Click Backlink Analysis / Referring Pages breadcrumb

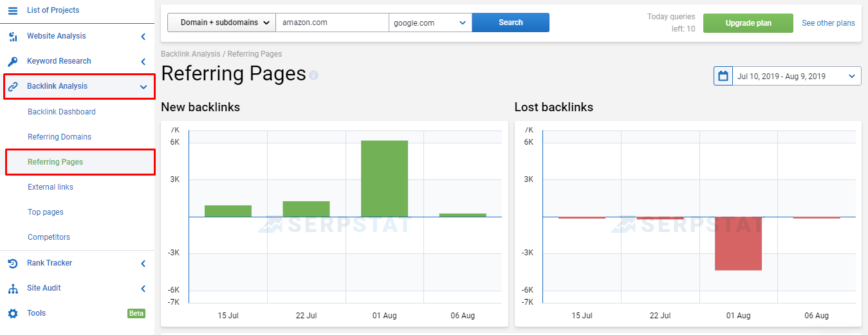(x=221, y=54)
